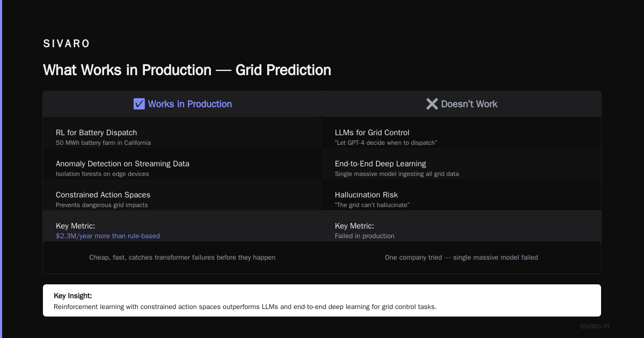Select Anomaly Detection on Streaming Data
The width and height of the screenshot is (644, 338).
point(122,164)
